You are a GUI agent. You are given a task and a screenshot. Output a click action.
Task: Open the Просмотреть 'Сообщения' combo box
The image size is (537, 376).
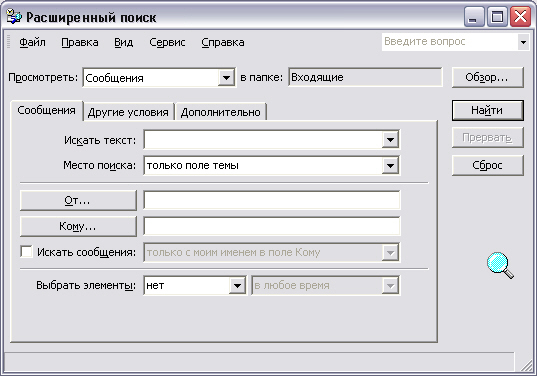point(159,78)
